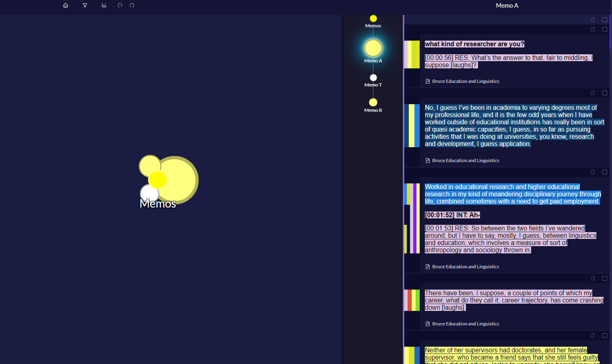Open Bruce Education source under 'career trajectory' excerpt
The image size is (612, 364).
465,324
